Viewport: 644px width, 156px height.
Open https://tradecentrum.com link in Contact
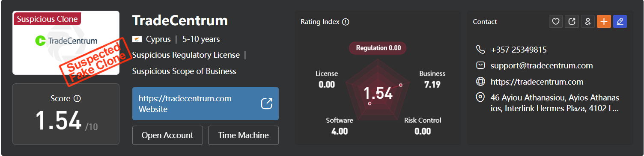point(537,82)
